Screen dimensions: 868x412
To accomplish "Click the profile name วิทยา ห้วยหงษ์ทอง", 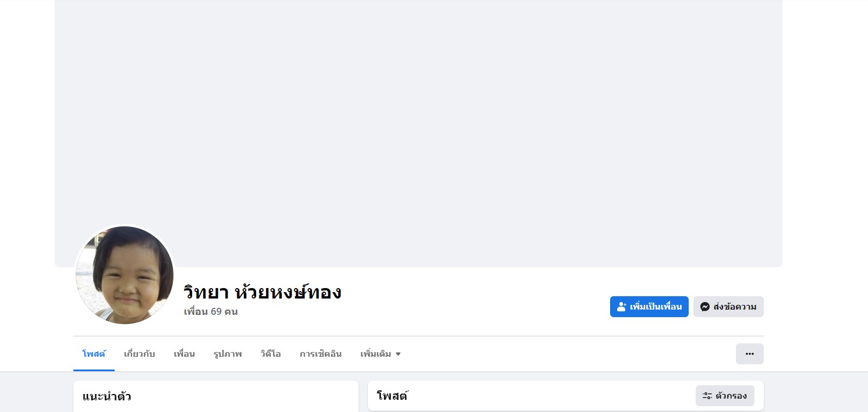I will (x=262, y=292).
